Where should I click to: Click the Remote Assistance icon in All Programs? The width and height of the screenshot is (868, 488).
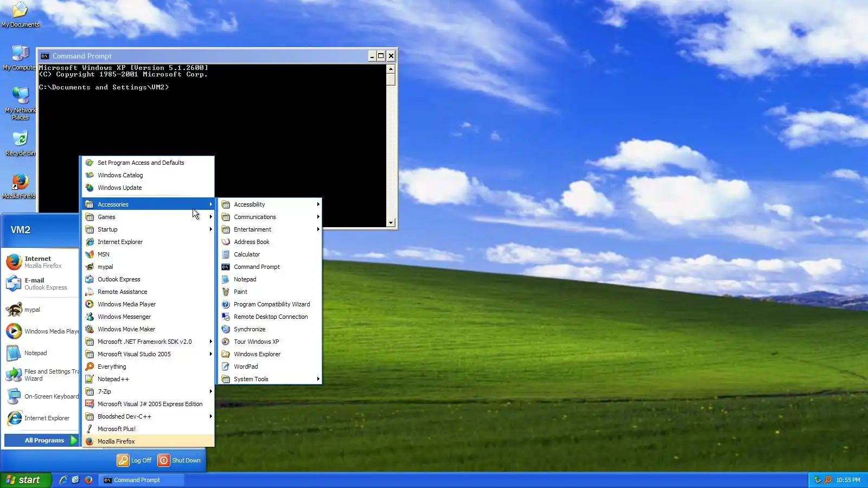point(90,292)
